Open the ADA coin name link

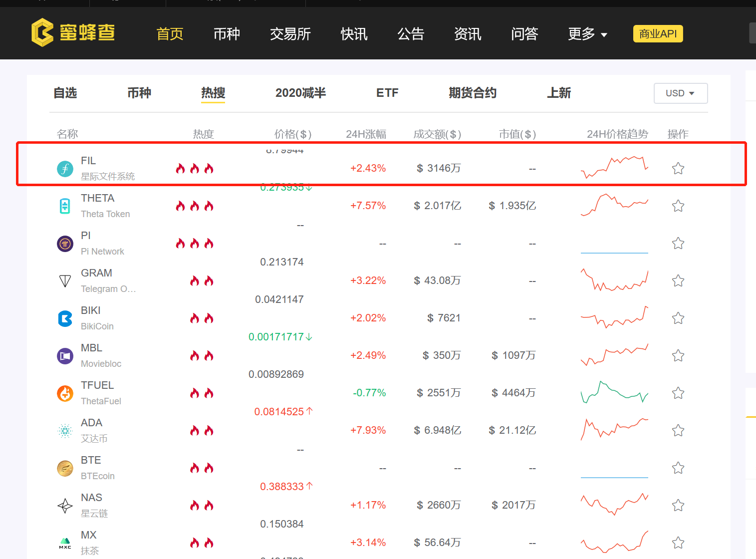pos(91,423)
